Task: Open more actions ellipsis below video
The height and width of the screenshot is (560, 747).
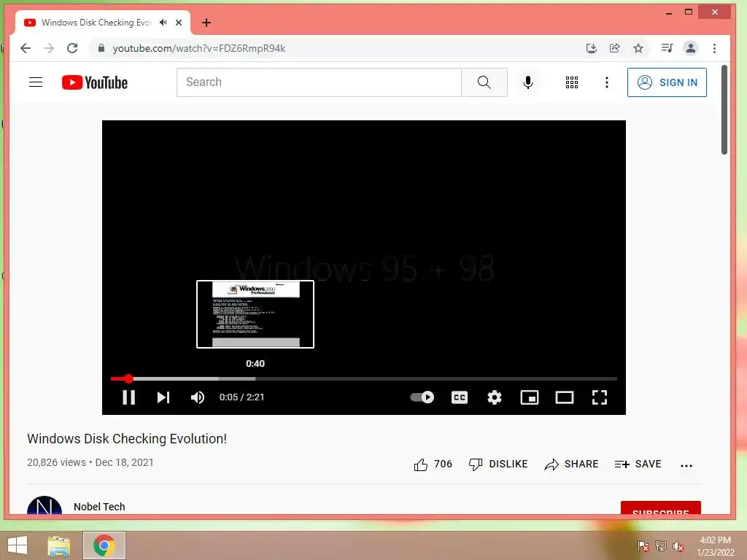Action: click(686, 466)
